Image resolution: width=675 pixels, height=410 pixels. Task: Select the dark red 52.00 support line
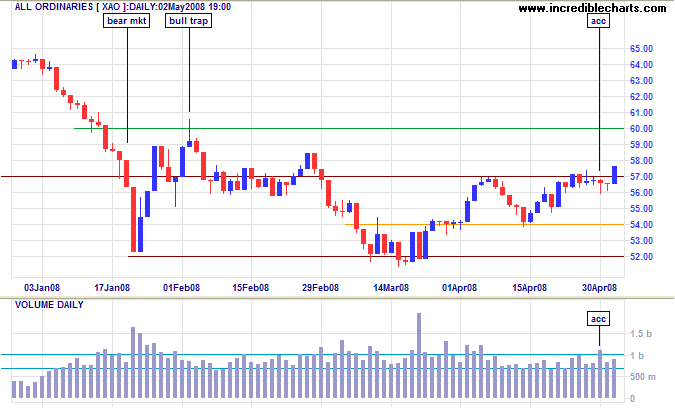[376, 257]
